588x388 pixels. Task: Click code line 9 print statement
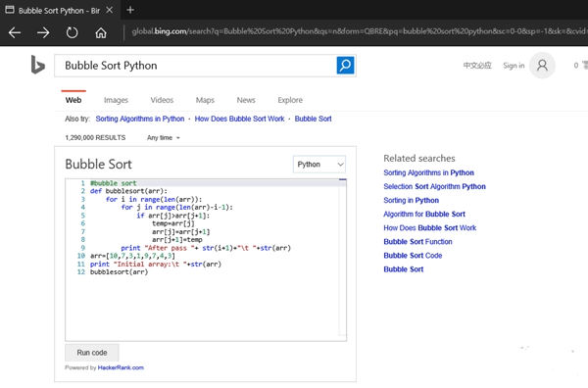tap(206, 248)
